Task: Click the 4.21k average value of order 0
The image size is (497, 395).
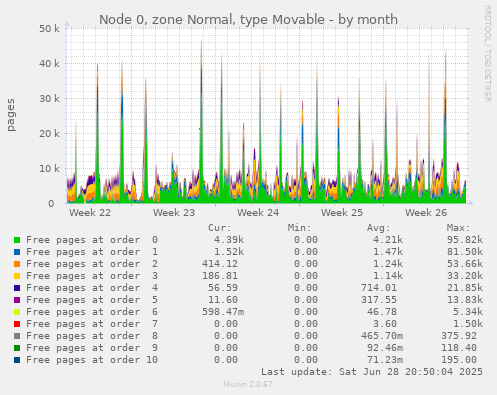Action: click(x=388, y=240)
